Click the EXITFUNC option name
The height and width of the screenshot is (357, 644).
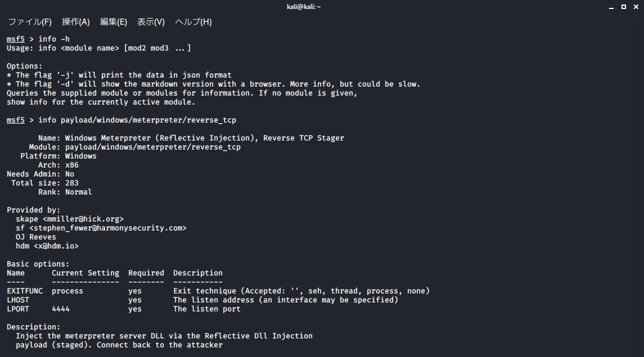coord(25,291)
